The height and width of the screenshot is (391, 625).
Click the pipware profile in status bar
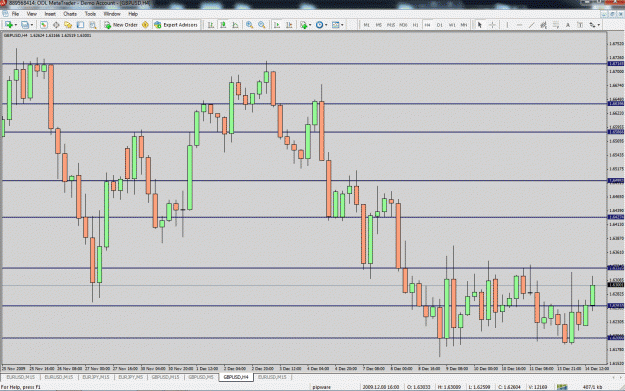click(322, 387)
